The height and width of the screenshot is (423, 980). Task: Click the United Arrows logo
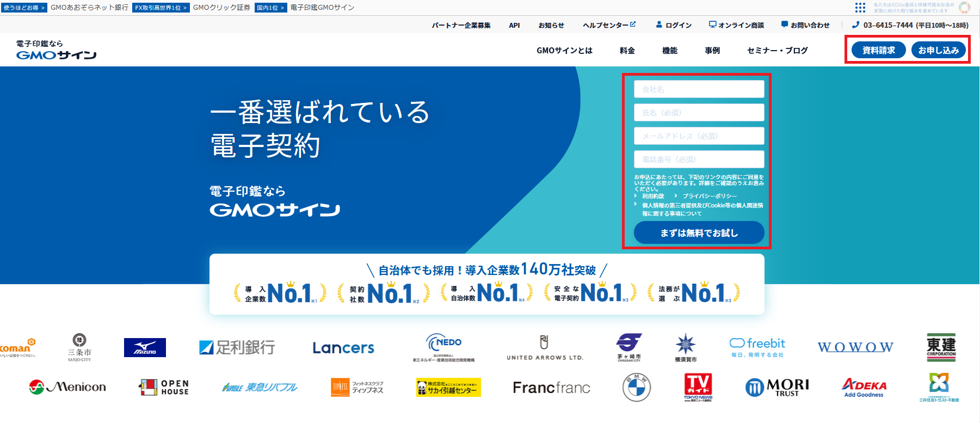click(545, 348)
